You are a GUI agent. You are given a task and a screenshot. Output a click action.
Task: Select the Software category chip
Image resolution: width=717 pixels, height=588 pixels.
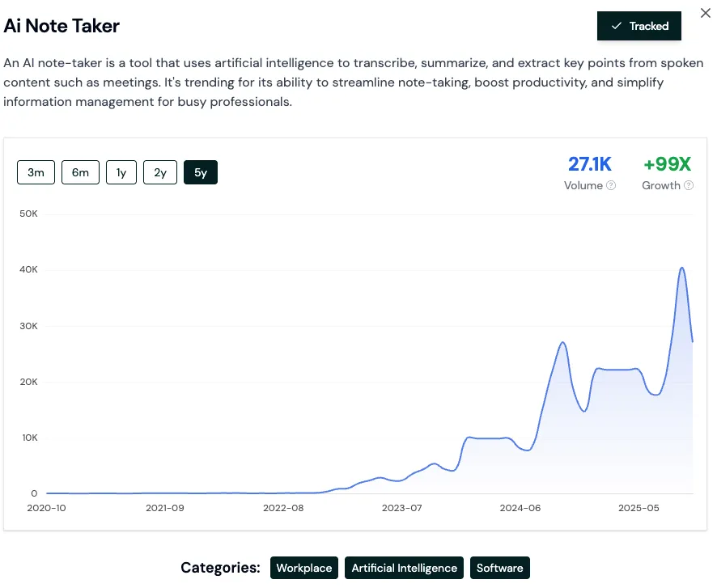499,567
